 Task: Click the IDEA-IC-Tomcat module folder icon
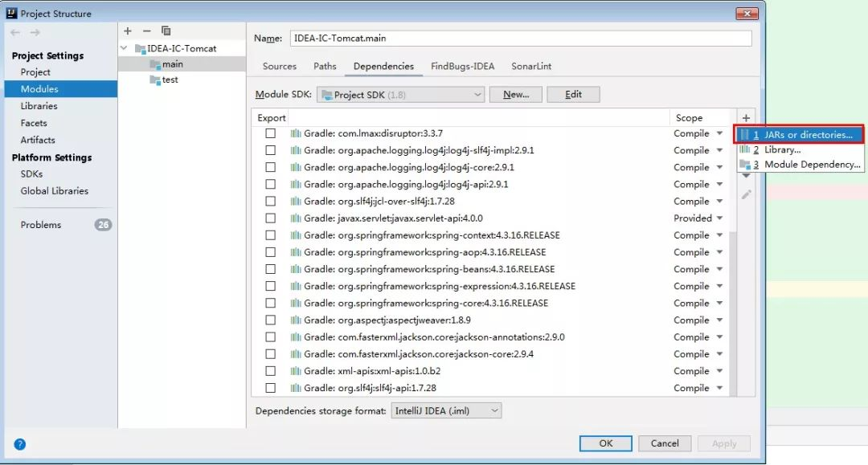point(140,49)
